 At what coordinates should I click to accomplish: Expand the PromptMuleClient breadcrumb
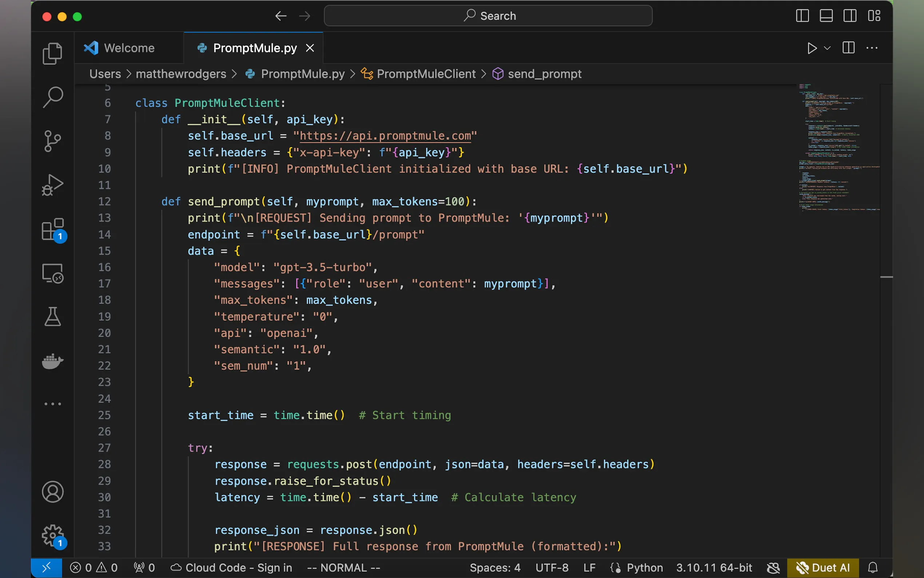coord(426,74)
